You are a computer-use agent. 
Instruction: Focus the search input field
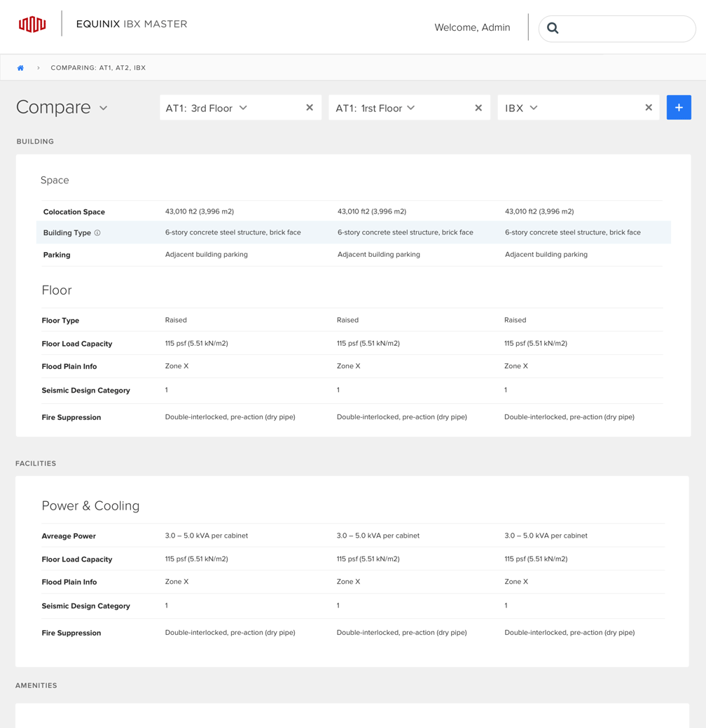point(617,28)
